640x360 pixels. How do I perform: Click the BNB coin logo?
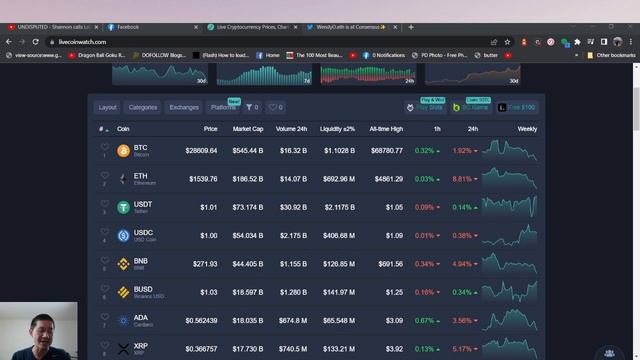coord(123,264)
